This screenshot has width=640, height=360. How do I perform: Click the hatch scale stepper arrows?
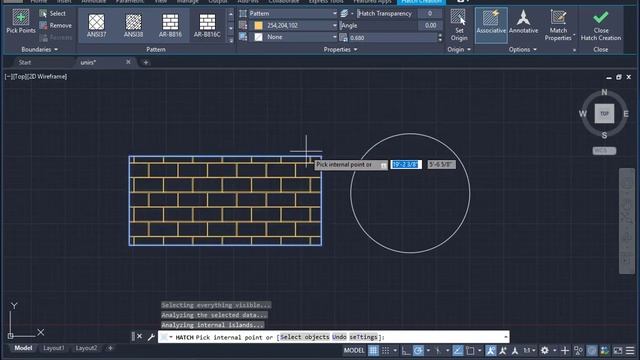point(440,38)
